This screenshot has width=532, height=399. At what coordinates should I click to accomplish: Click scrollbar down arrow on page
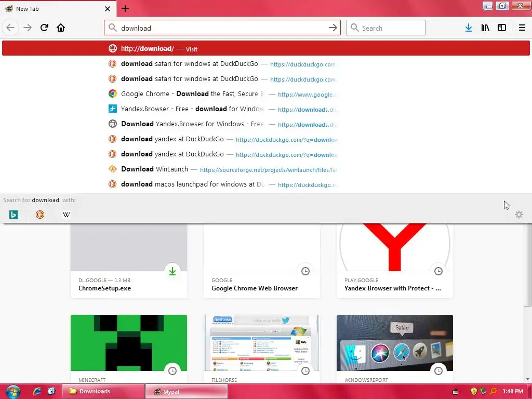coord(528,379)
